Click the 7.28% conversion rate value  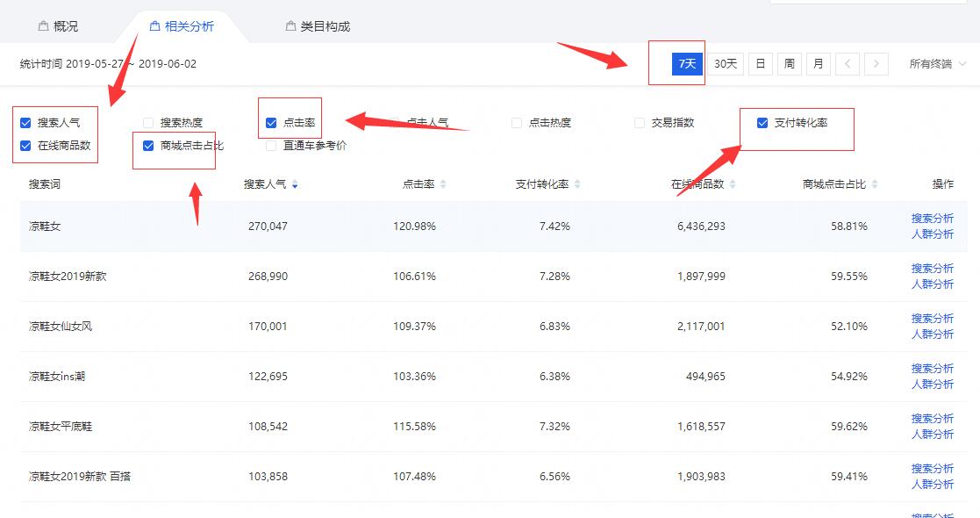(555, 277)
